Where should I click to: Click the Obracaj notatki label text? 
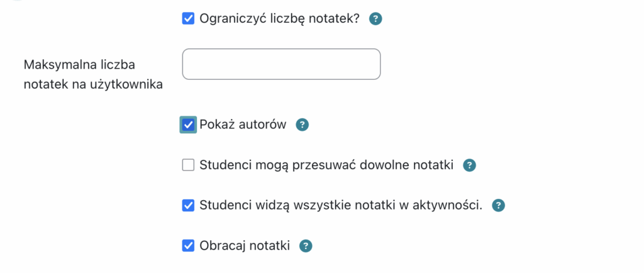(245, 246)
